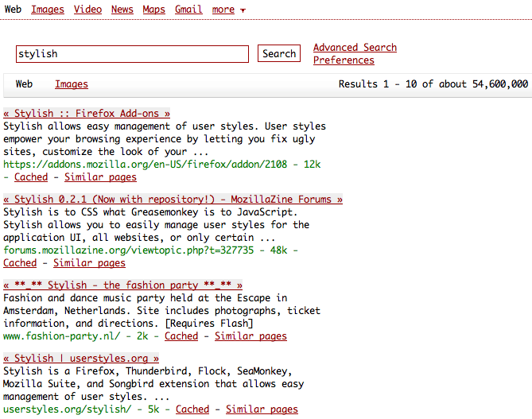Open Cached for the fashion party result
Viewport: 532px width, 419px height.
[x=181, y=336]
